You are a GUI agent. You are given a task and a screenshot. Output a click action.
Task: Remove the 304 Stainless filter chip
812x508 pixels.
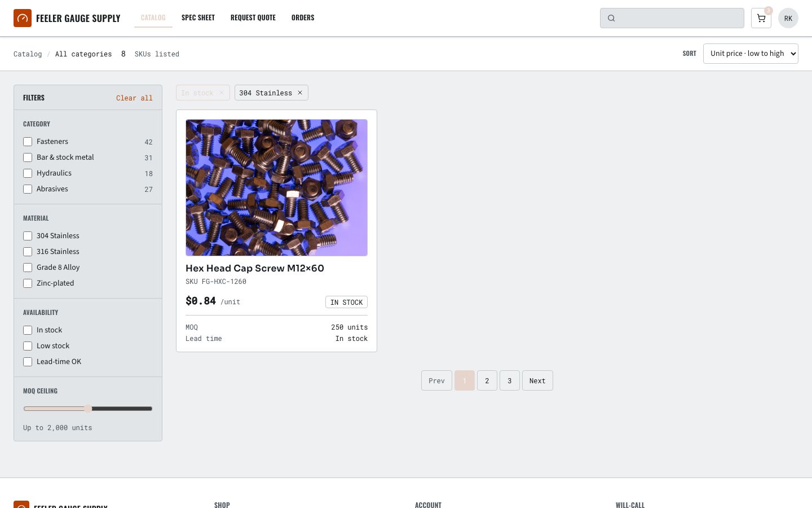(300, 93)
